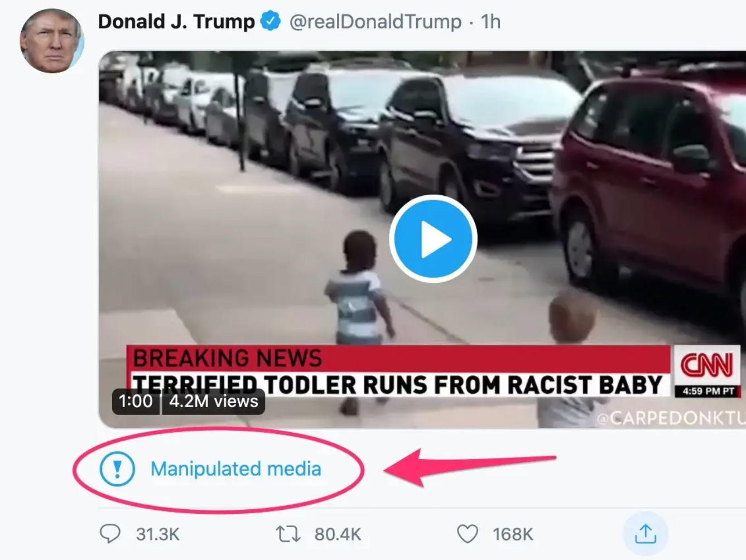The height and width of the screenshot is (560, 746).
Task: Click the 80.4K retweet count
Action: (x=338, y=534)
